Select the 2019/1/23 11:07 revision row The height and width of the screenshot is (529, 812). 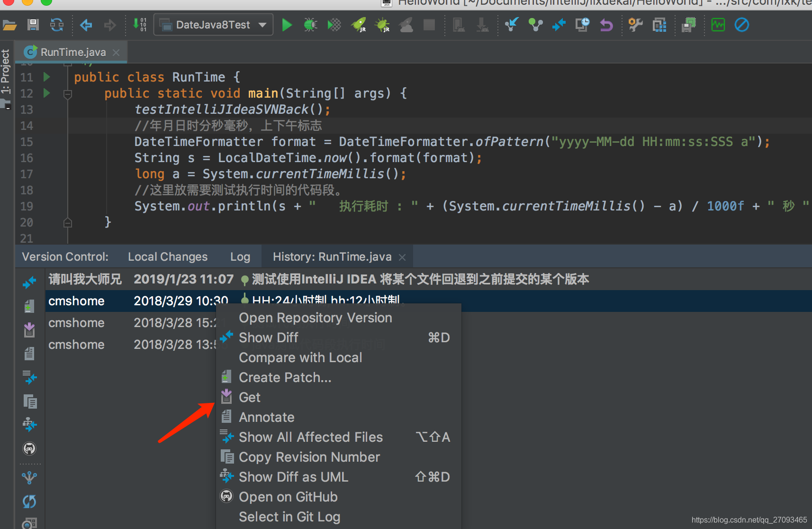[x=429, y=279]
